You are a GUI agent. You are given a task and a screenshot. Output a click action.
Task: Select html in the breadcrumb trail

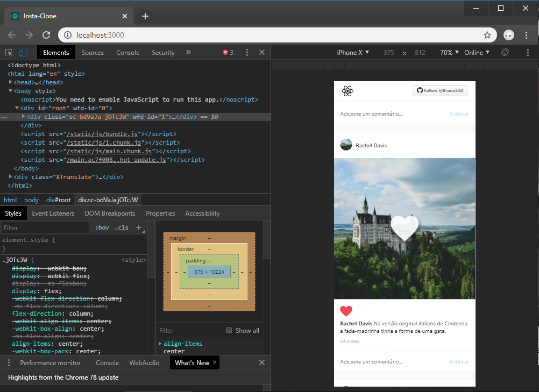10,200
